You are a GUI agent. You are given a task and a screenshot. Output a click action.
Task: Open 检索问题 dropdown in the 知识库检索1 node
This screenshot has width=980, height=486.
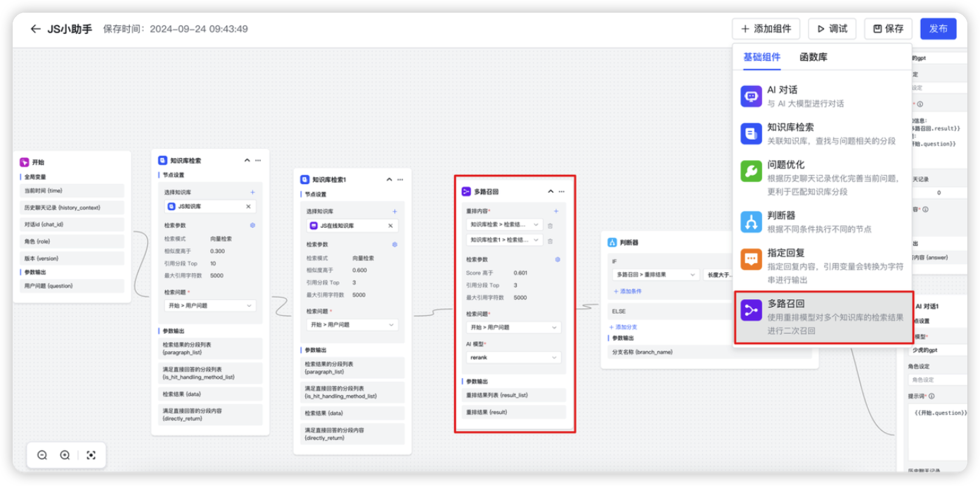coord(352,324)
